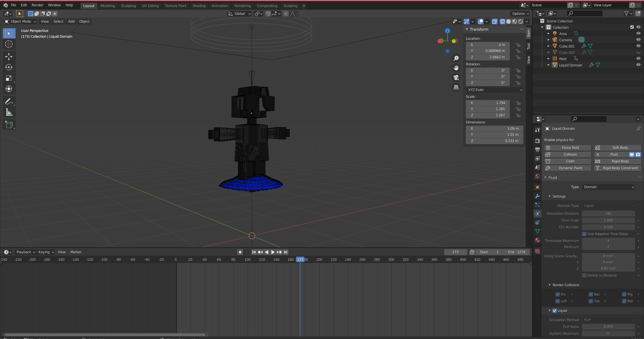Switch to the Animation workspace tab

click(220, 6)
